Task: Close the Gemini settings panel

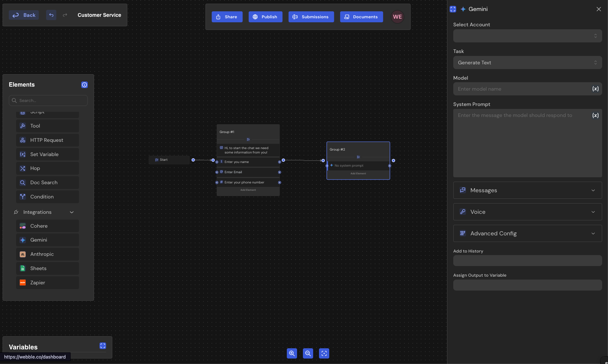Action: pyautogui.click(x=598, y=9)
